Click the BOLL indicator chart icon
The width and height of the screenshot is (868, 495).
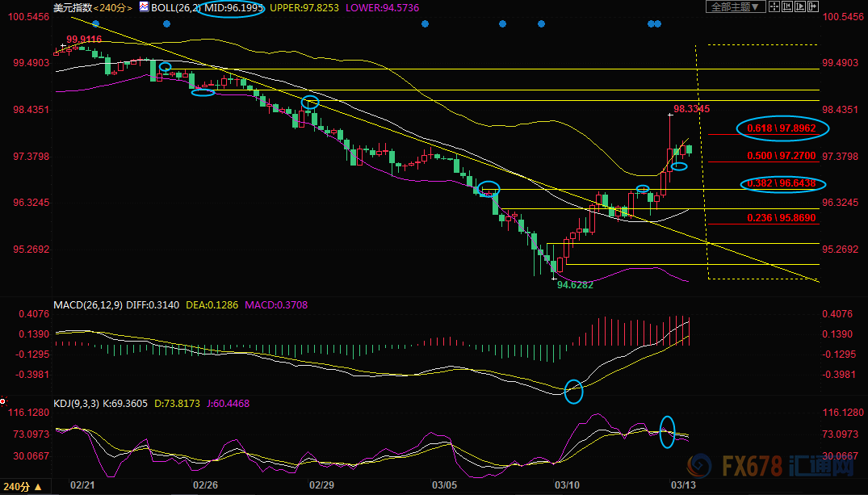point(145,7)
